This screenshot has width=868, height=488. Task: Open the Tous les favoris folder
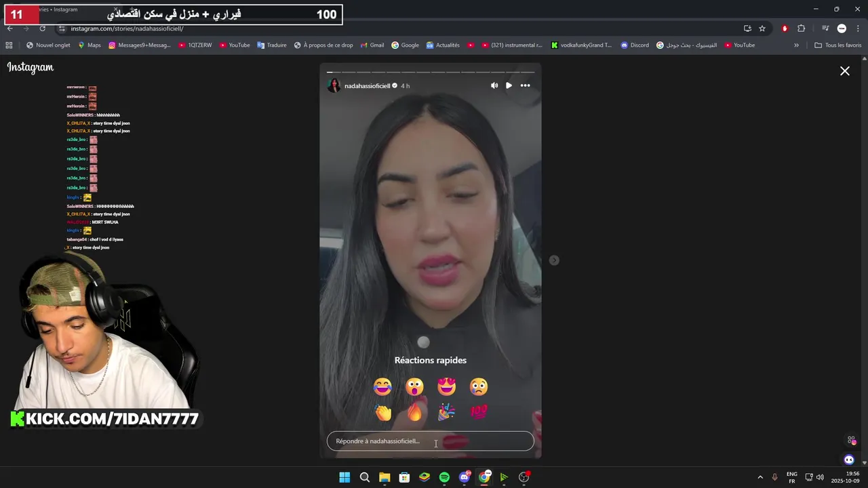(837, 45)
